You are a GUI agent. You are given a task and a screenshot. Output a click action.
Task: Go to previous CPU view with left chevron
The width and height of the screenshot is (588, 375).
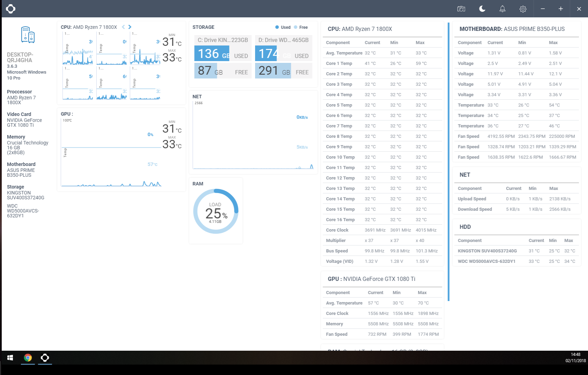pyautogui.click(x=123, y=27)
